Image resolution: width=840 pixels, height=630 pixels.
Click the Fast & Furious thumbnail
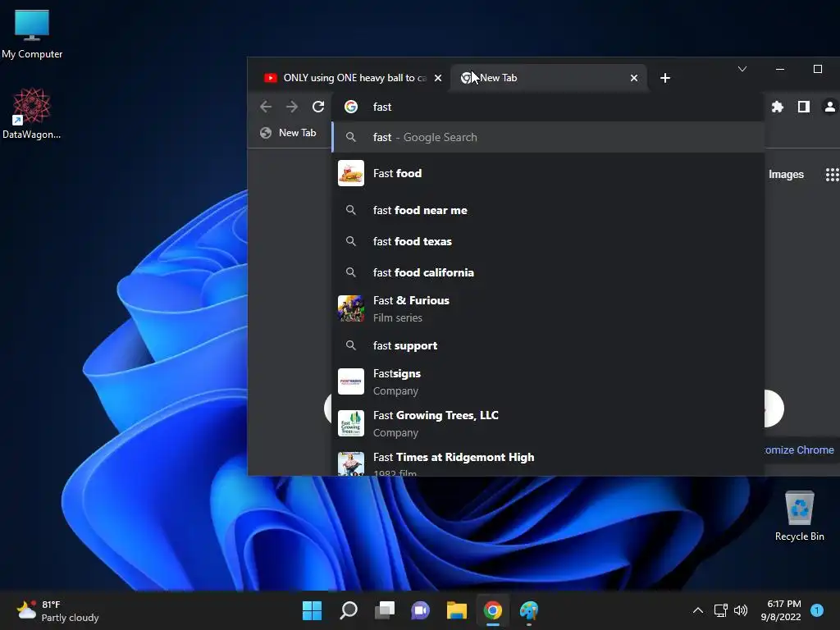[351, 308]
